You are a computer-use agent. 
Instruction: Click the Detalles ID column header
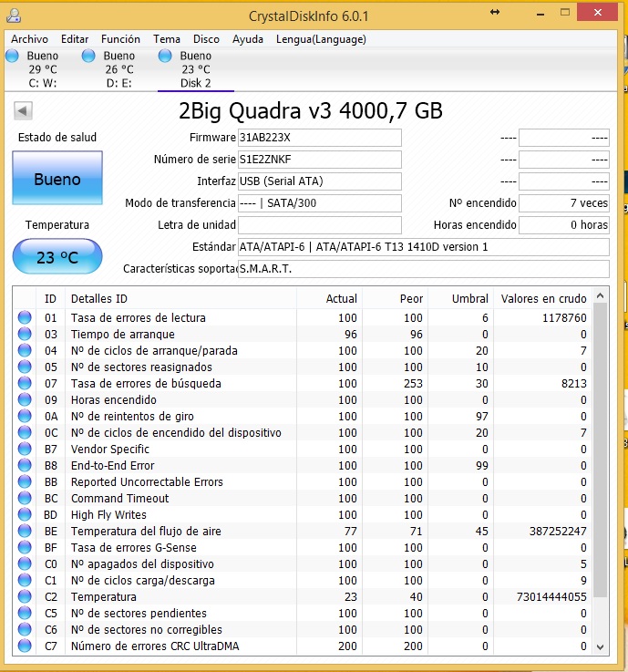pos(180,299)
